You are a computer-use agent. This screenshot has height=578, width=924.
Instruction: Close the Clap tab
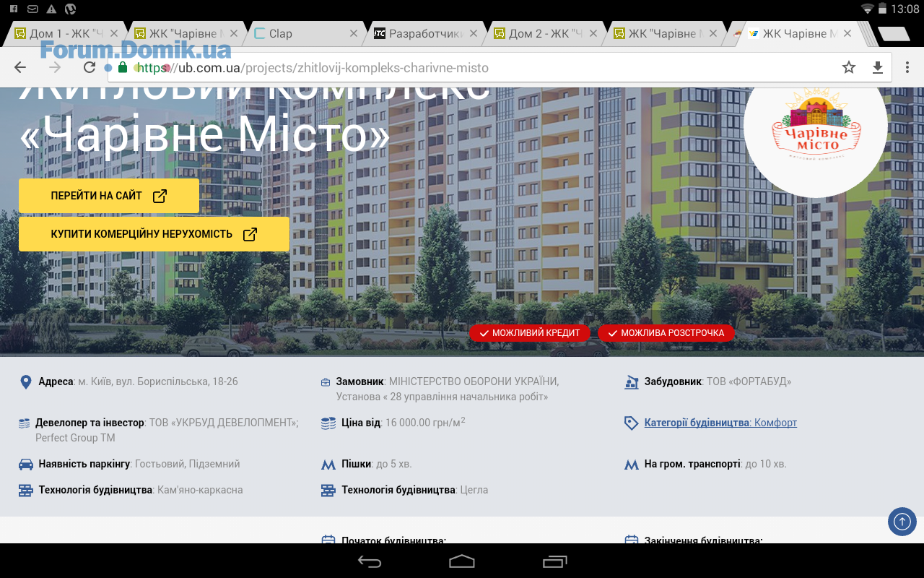click(354, 33)
